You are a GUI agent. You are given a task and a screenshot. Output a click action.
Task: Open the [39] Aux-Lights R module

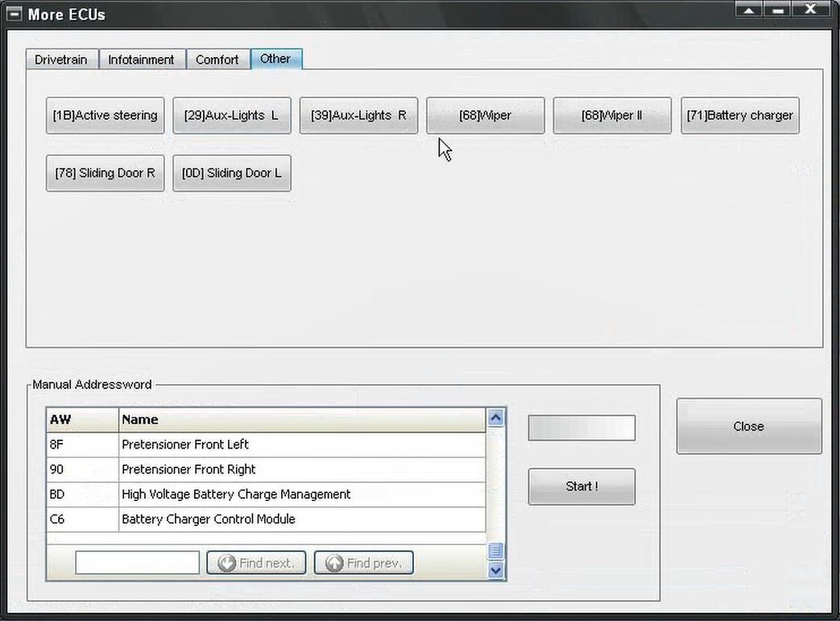[358, 115]
